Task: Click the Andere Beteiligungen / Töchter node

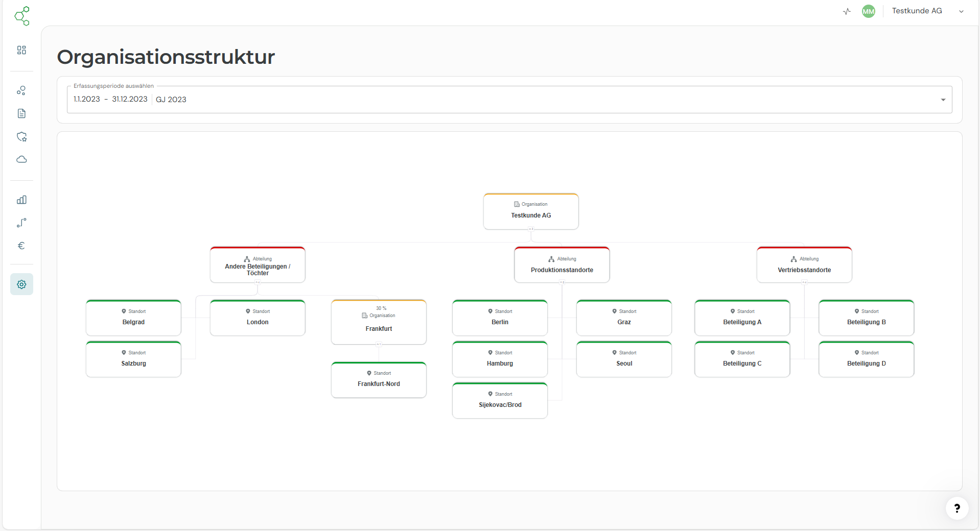Action: (x=258, y=265)
